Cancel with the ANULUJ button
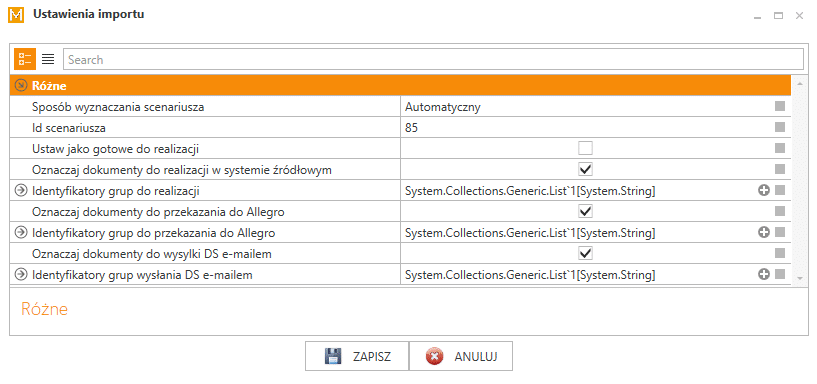The image size is (817, 384). point(461,356)
